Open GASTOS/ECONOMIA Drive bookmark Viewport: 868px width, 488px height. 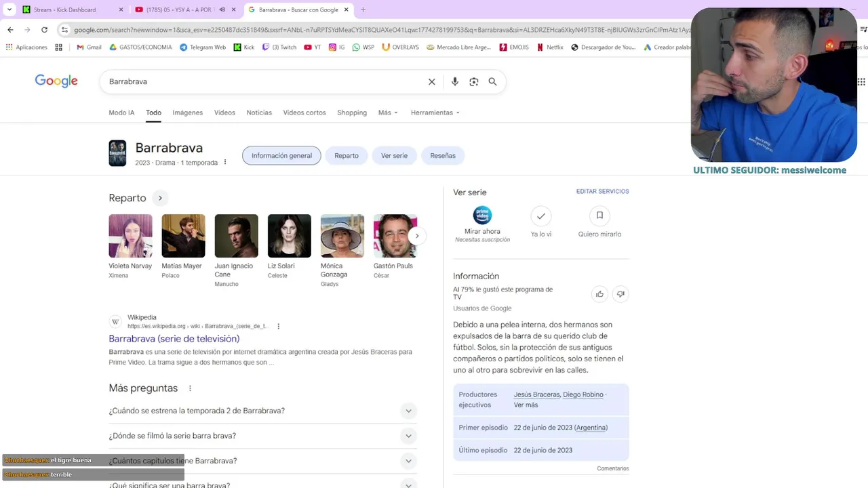click(140, 47)
